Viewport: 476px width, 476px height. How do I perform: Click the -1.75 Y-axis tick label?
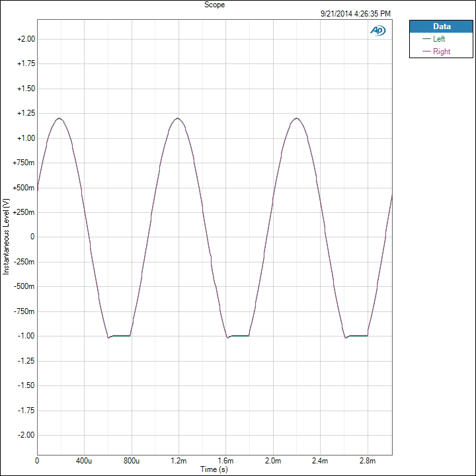click(x=26, y=411)
